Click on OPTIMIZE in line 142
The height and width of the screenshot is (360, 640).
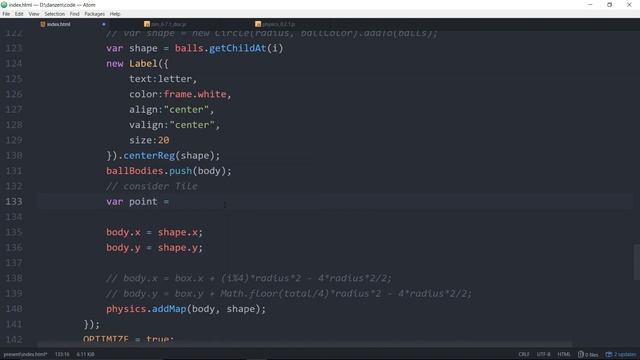click(106, 340)
